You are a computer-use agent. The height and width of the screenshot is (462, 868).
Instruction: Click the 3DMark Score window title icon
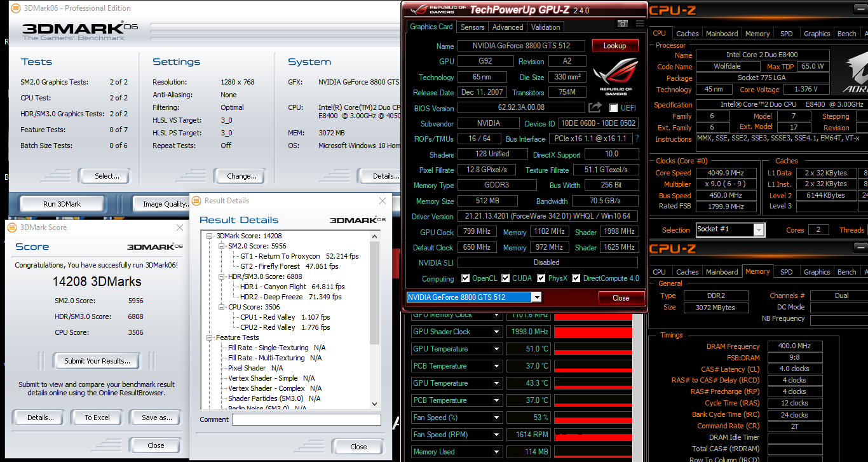point(12,227)
